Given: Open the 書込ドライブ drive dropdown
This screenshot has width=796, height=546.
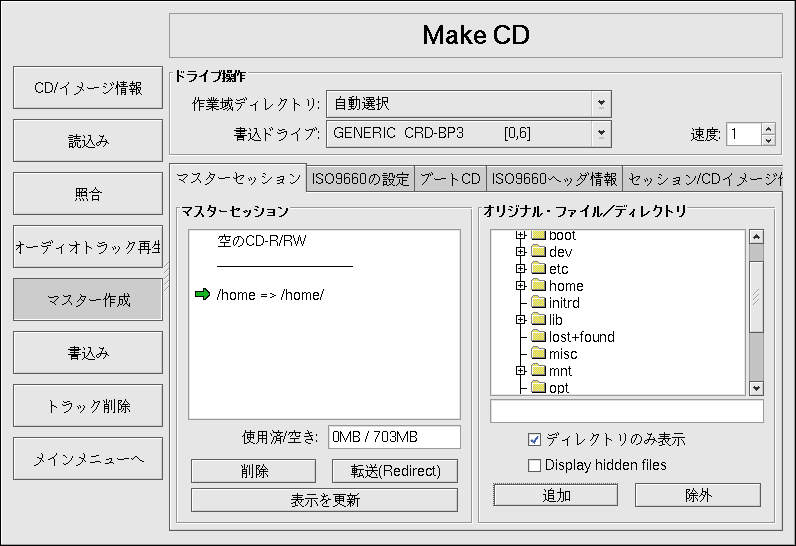Looking at the screenshot, I should tap(600, 132).
